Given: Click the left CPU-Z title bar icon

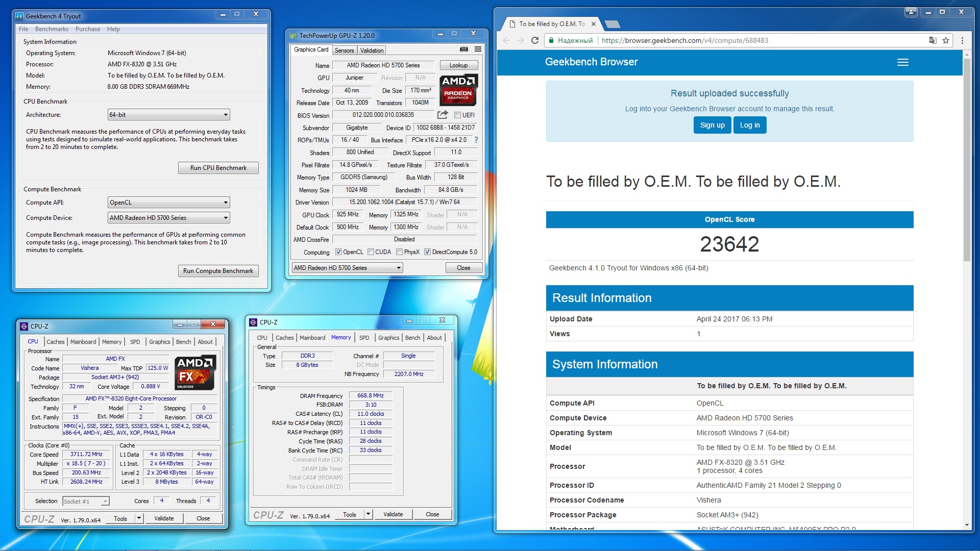Looking at the screenshot, I should 24,327.
